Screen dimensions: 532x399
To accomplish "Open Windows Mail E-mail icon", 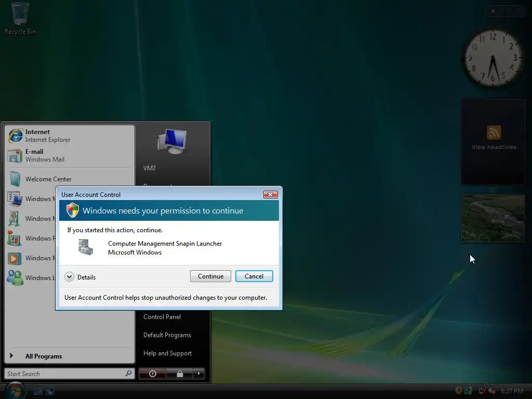I will pyautogui.click(x=15, y=155).
